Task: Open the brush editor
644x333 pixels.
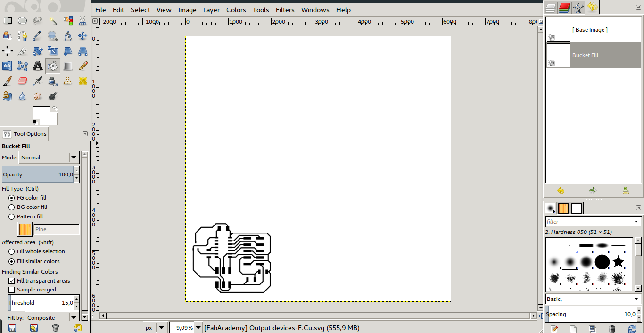Action: [x=554, y=329]
